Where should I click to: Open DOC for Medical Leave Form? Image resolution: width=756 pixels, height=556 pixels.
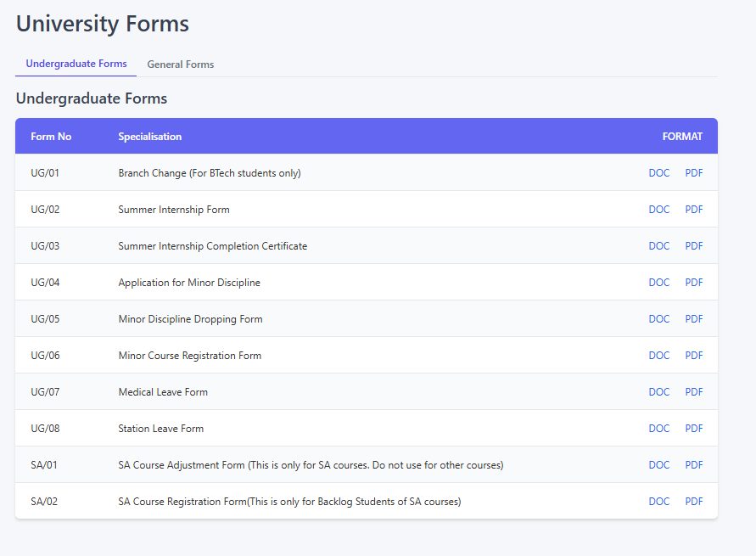[659, 392]
